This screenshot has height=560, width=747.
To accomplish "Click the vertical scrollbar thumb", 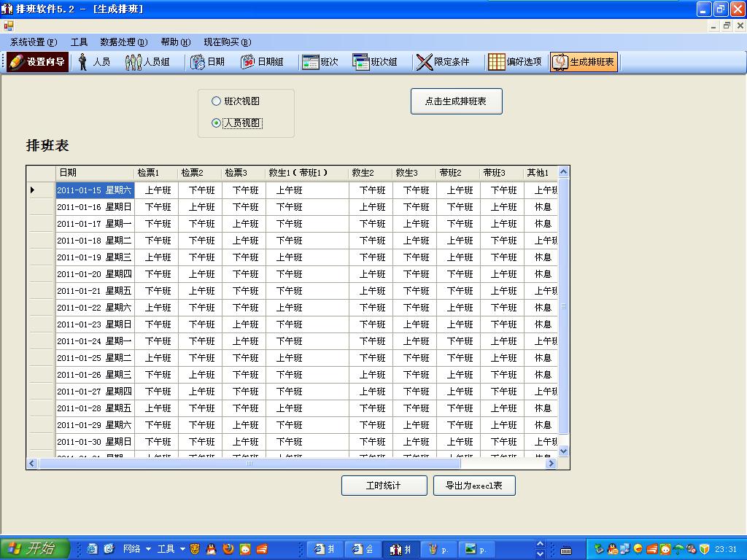I will [564, 306].
